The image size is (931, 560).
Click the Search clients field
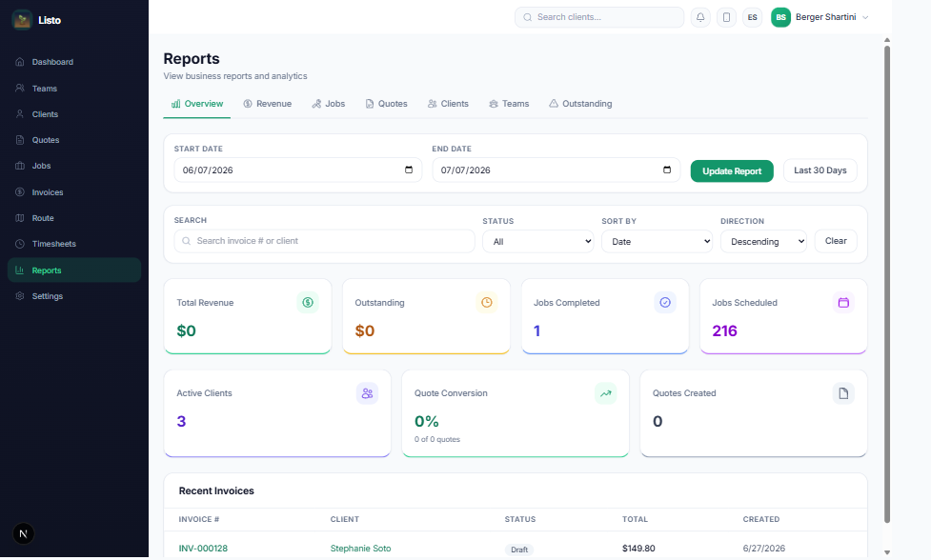599,17
